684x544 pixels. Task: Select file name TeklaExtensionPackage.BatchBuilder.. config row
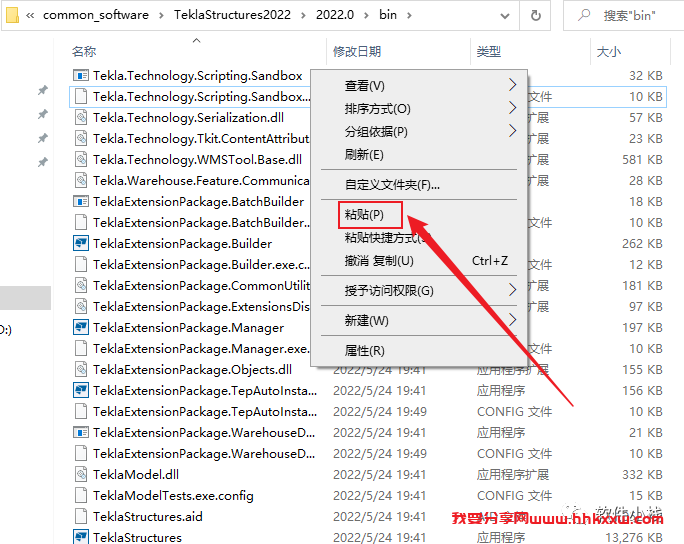coord(202,222)
